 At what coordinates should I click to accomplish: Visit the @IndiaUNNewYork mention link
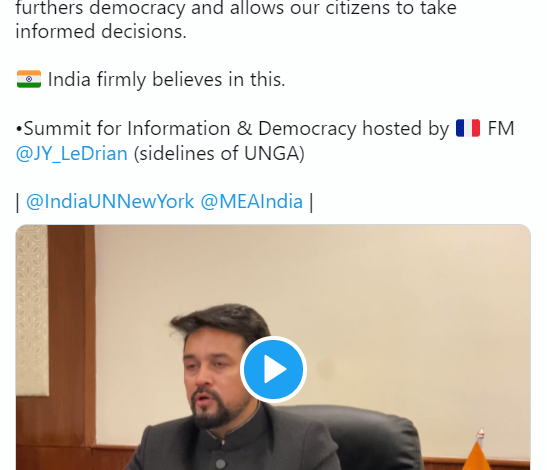coord(110,201)
